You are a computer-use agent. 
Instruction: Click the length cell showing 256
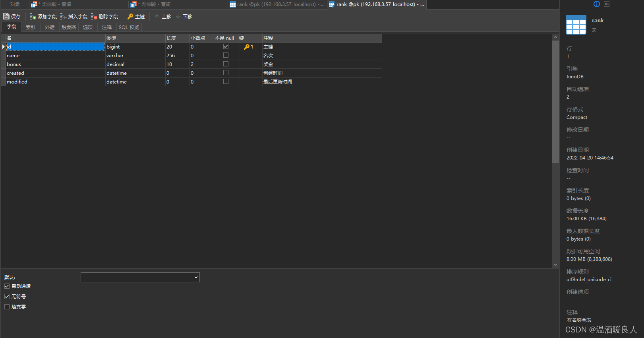178,56
